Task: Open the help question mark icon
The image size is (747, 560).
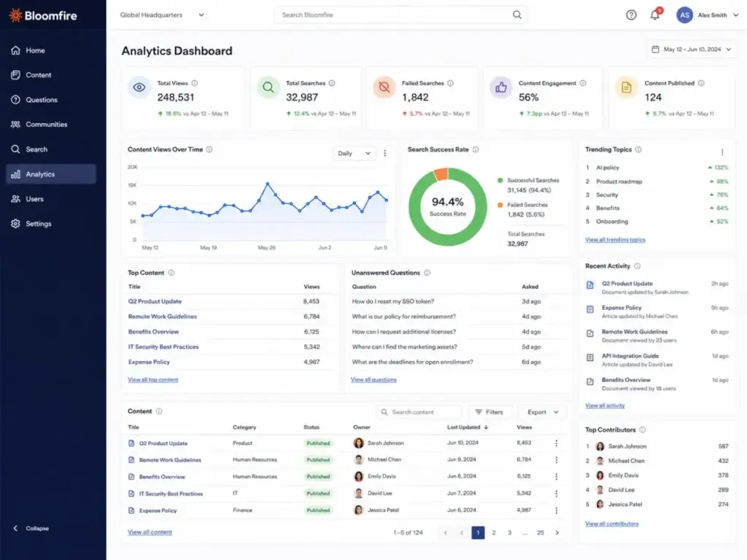Action: point(631,15)
